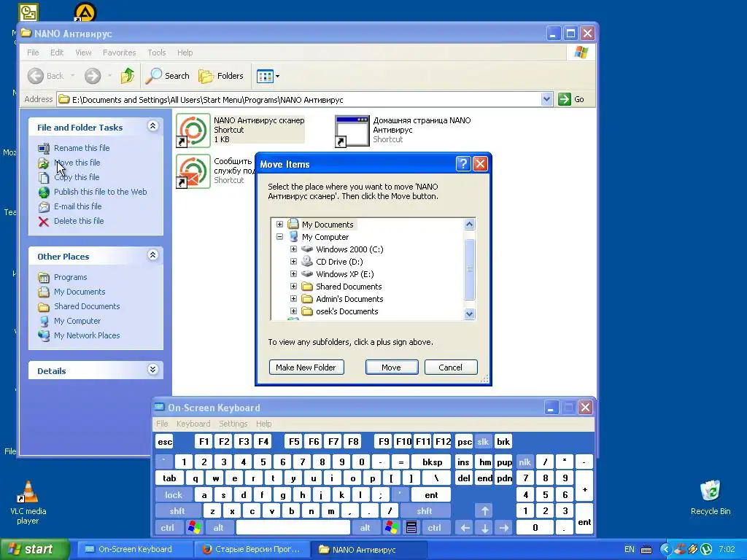Select Admin's Documents folder in tree
This screenshot has width=747, height=560.
349,298
